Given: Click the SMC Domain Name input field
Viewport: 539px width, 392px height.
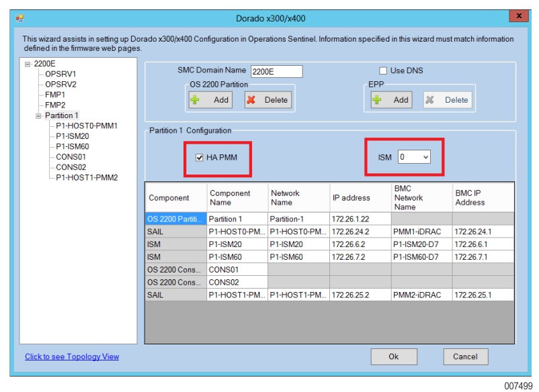Looking at the screenshot, I should click(x=277, y=71).
